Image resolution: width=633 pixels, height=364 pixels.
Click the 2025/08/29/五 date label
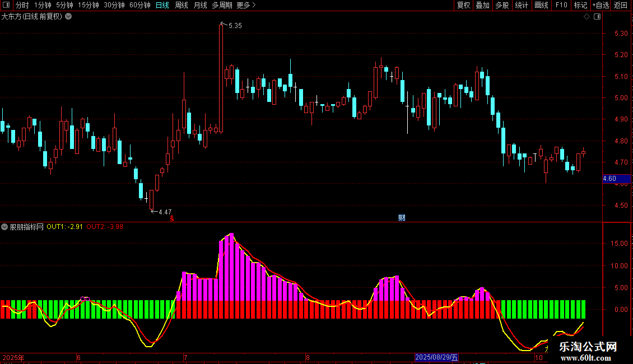click(x=436, y=357)
